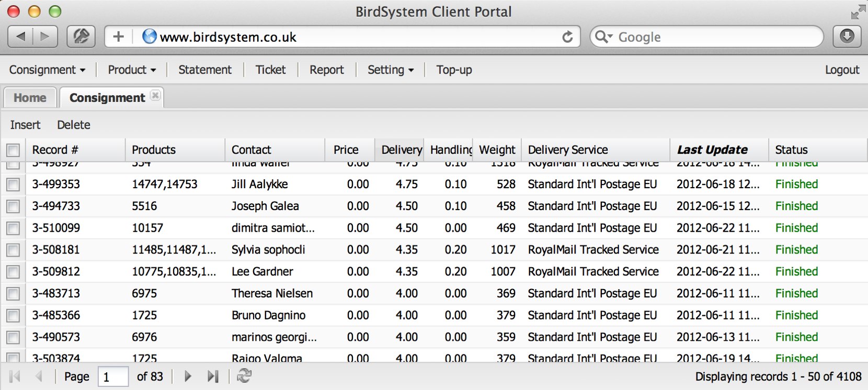
Task: Go to previous page in the pager
Action: 39,376
